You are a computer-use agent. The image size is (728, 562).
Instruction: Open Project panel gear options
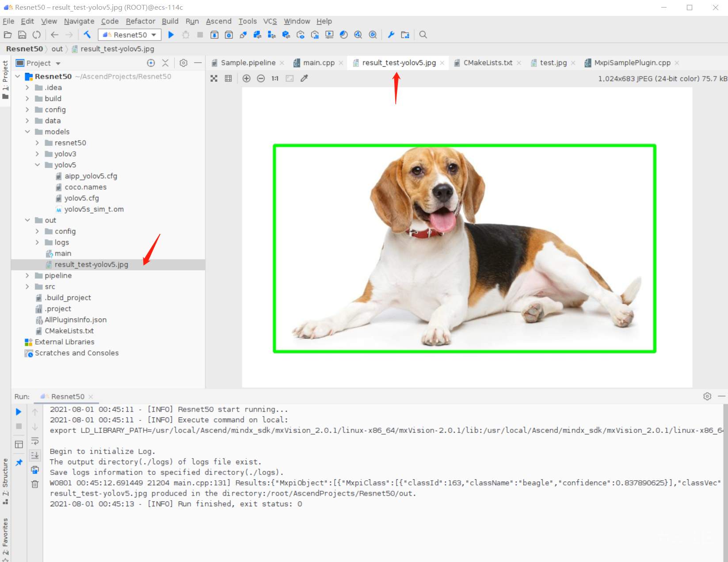(183, 63)
